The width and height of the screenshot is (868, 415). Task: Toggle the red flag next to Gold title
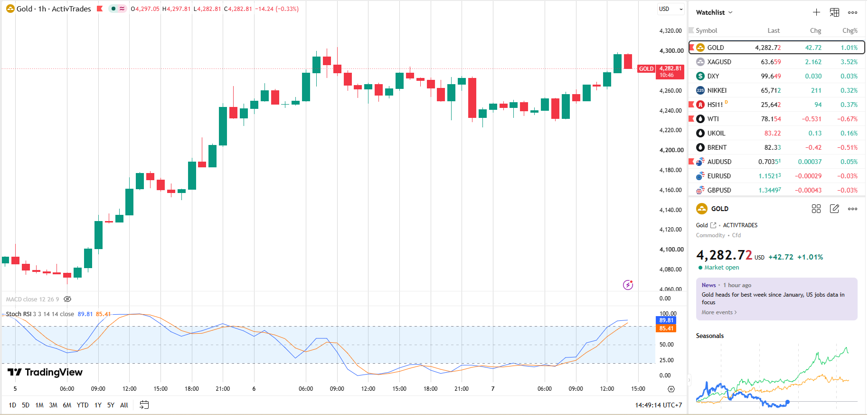click(x=100, y=9)
